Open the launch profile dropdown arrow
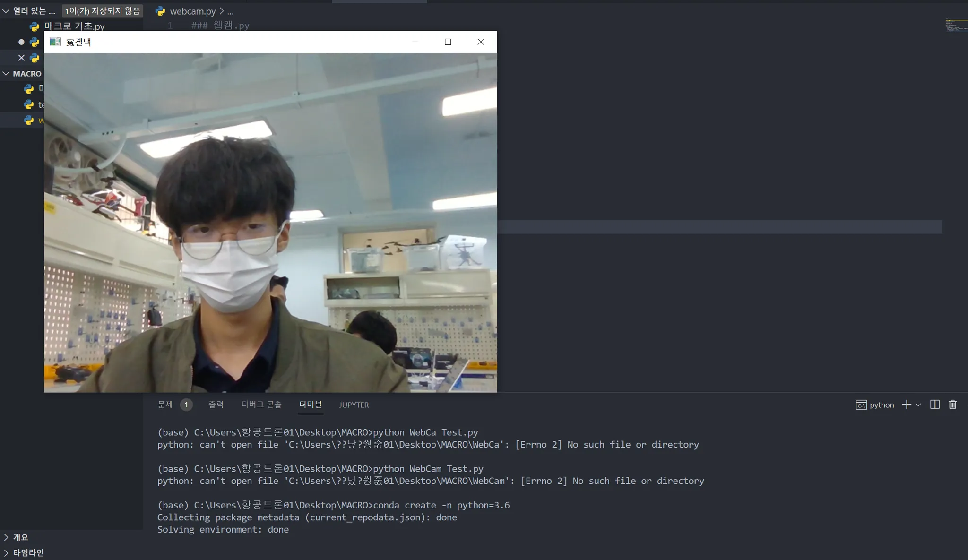Viewport: 968px width, 560px height. 918,405
